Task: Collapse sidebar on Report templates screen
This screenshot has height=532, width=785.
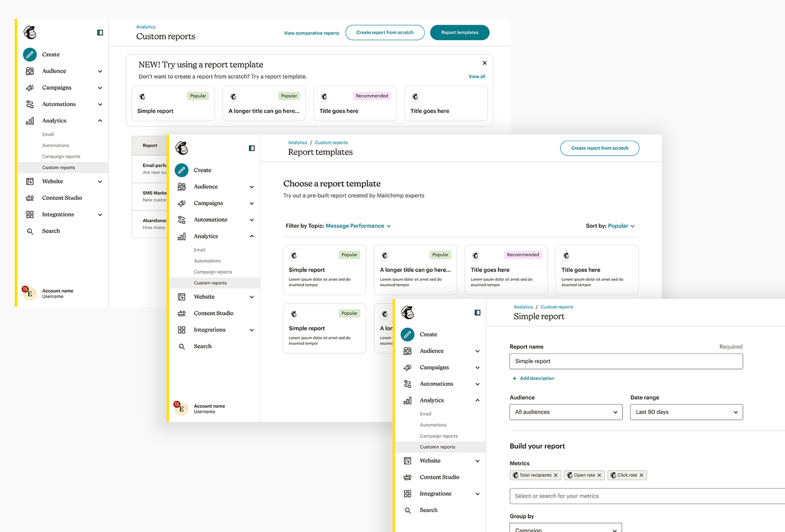Action: (252, 148)
